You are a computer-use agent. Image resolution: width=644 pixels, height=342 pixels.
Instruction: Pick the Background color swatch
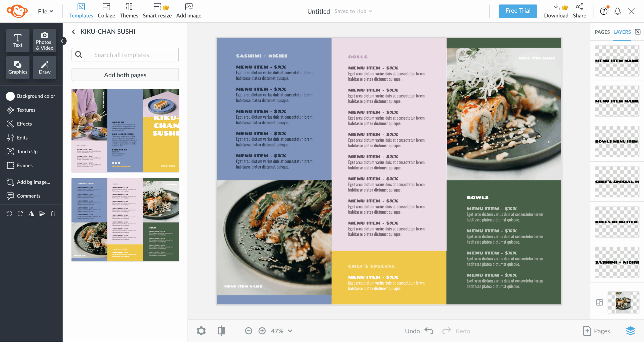click(x=10, y=96)
